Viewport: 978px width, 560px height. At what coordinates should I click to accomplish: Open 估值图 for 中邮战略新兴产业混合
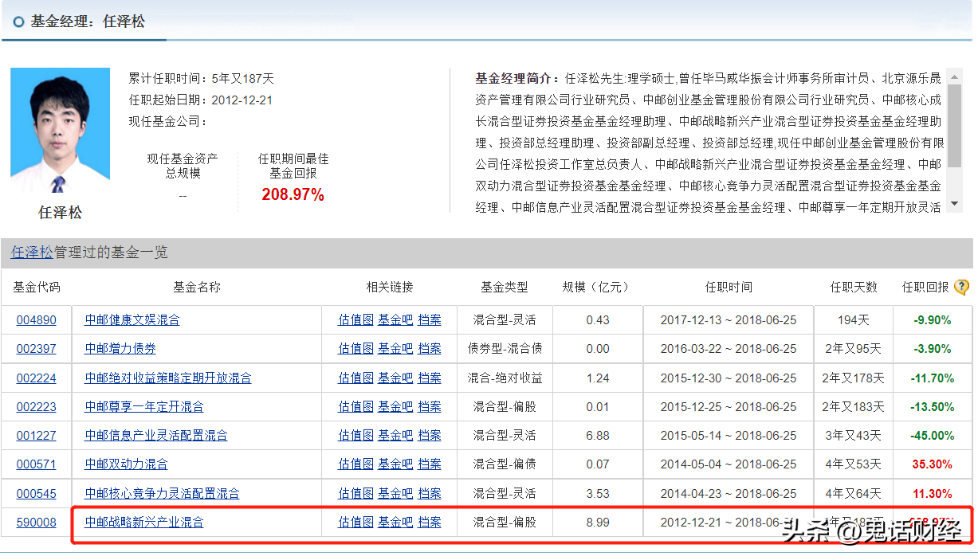coord(355,523)
